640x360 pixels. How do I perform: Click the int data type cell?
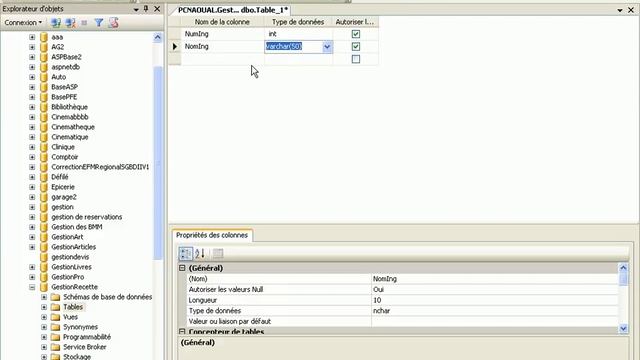click(298, 34)
